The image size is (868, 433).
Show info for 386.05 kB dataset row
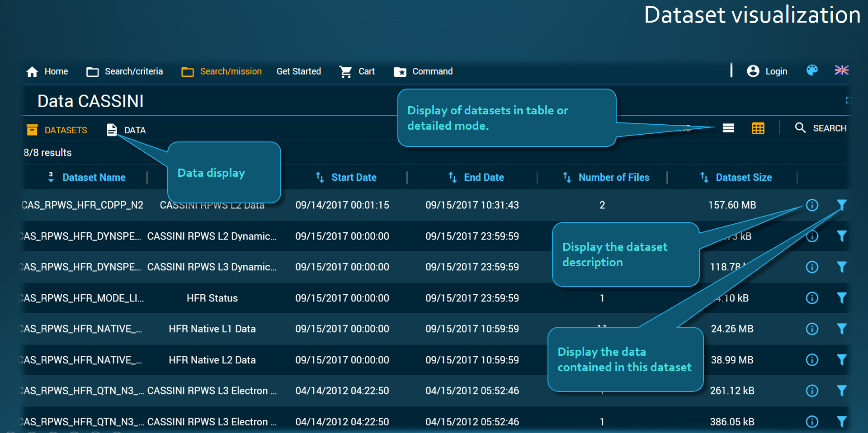point(812,422)
